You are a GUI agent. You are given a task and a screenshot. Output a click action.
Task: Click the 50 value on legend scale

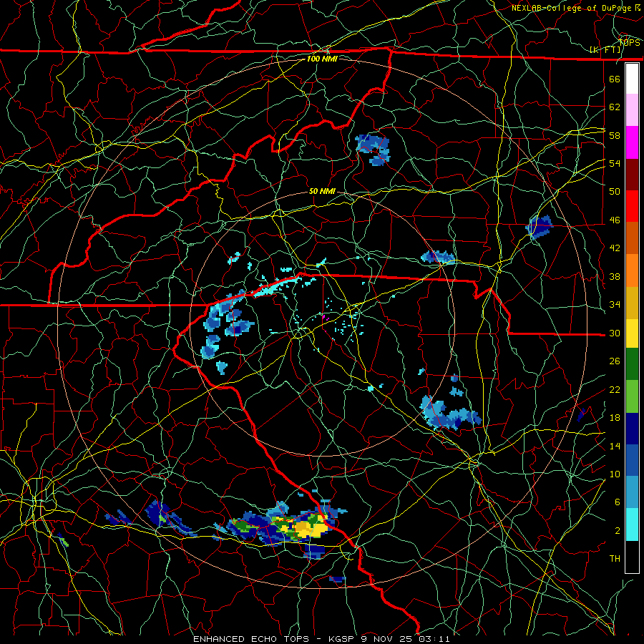point(615,192)
